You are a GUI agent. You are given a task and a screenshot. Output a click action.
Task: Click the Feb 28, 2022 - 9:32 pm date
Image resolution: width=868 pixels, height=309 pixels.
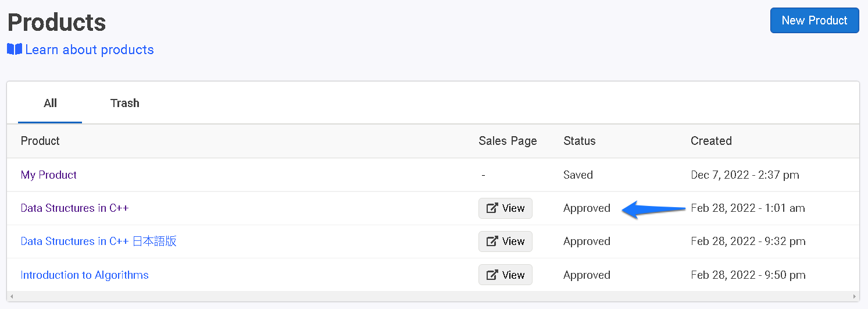click(748, 241)
